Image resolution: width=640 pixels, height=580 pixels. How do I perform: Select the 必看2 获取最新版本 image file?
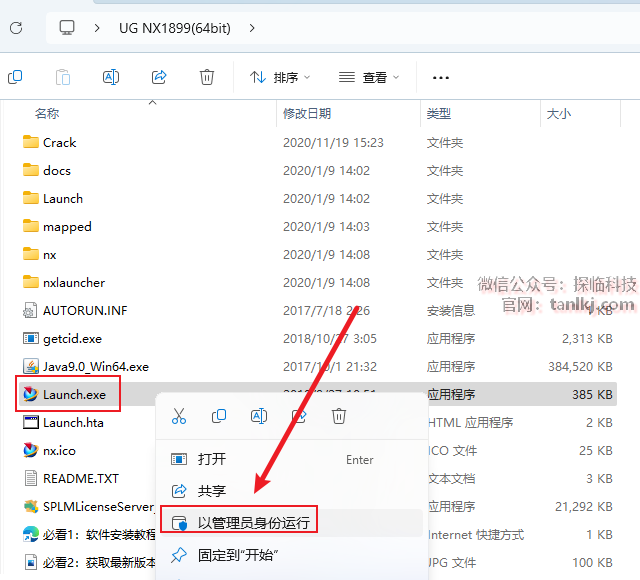coord(99,563)
